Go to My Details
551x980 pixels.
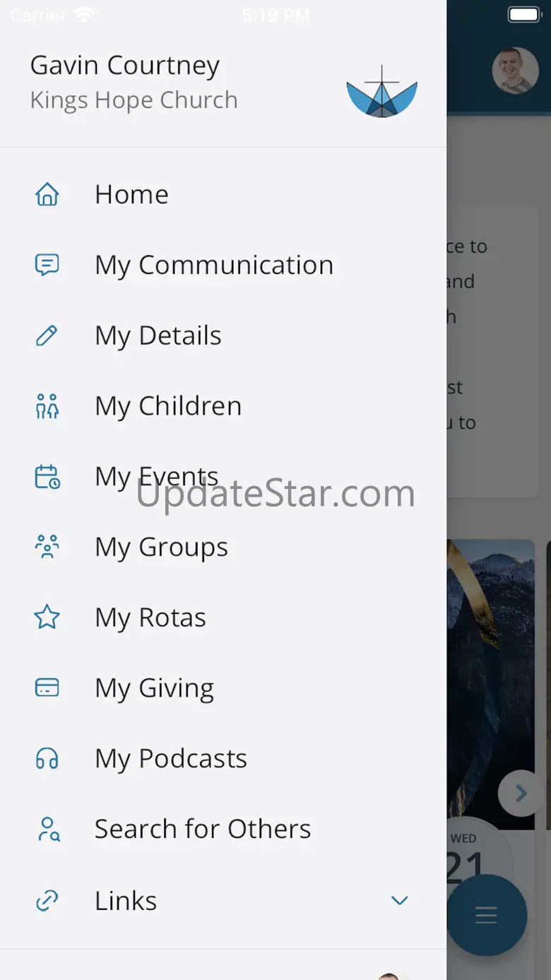coord(223,336)
